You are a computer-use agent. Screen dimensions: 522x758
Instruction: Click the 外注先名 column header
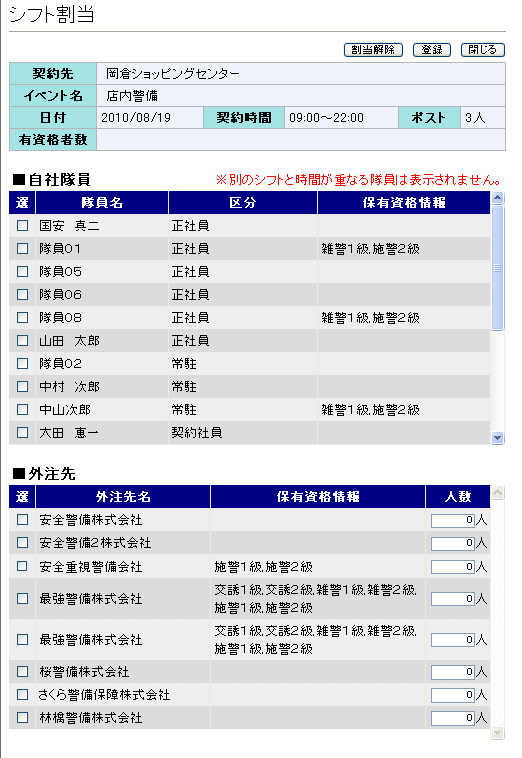pos(123,496)
